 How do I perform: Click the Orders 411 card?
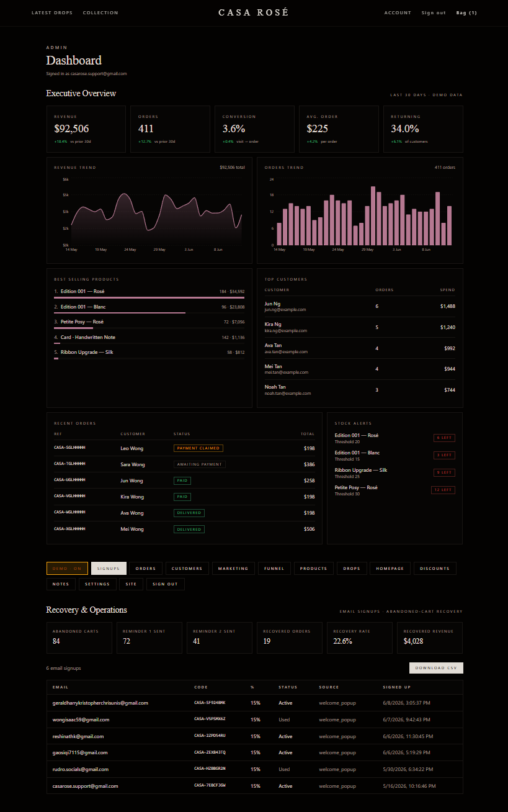[x=171, y=129]
